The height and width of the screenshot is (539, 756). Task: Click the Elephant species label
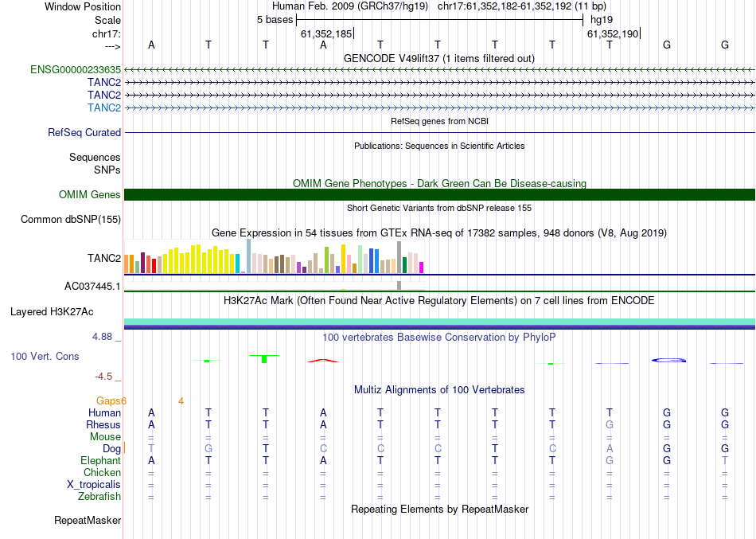[x=101, y=460]
